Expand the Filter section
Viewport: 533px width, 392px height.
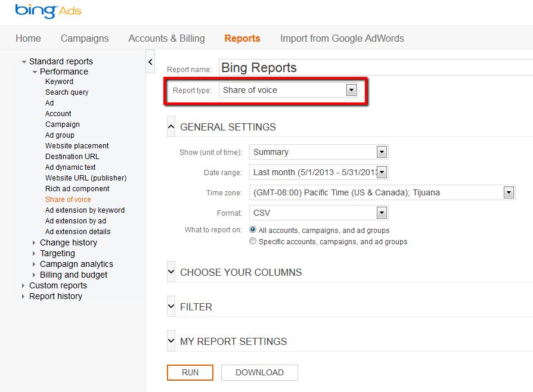pyautogui.click(x=171, y=307)
